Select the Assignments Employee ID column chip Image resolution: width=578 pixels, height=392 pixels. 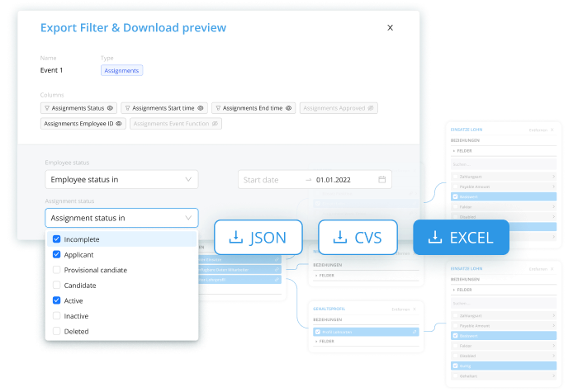83,124
